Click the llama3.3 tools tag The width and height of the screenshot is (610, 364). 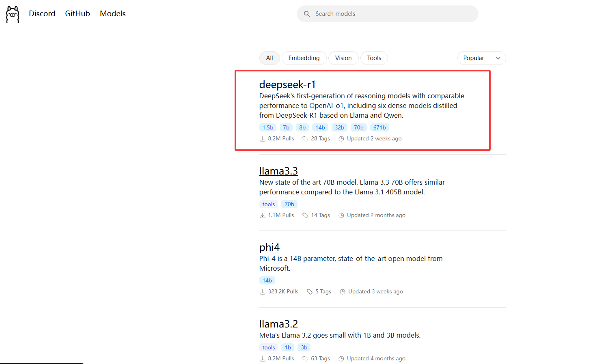[269, 204]
